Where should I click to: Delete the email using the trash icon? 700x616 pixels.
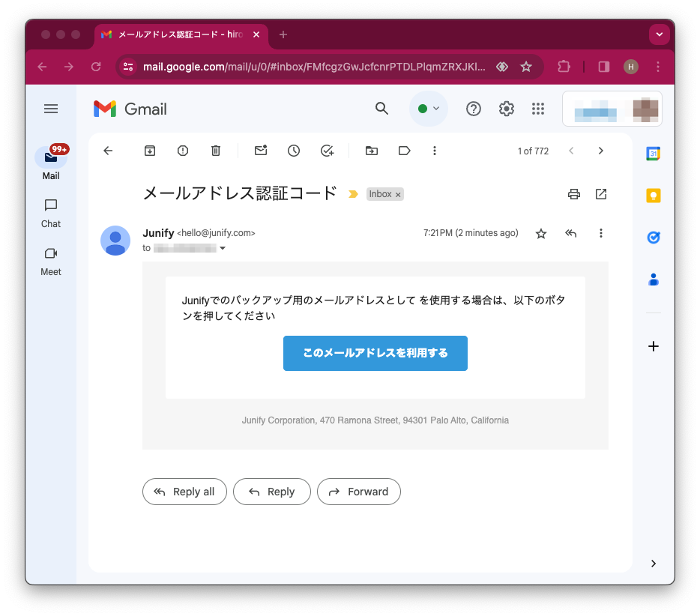click(216, 151)
